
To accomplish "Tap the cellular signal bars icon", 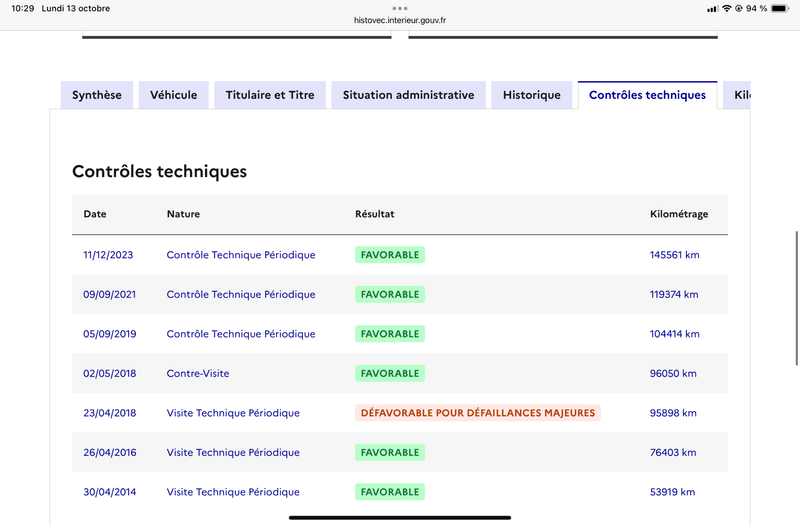I will click(712, 9).
